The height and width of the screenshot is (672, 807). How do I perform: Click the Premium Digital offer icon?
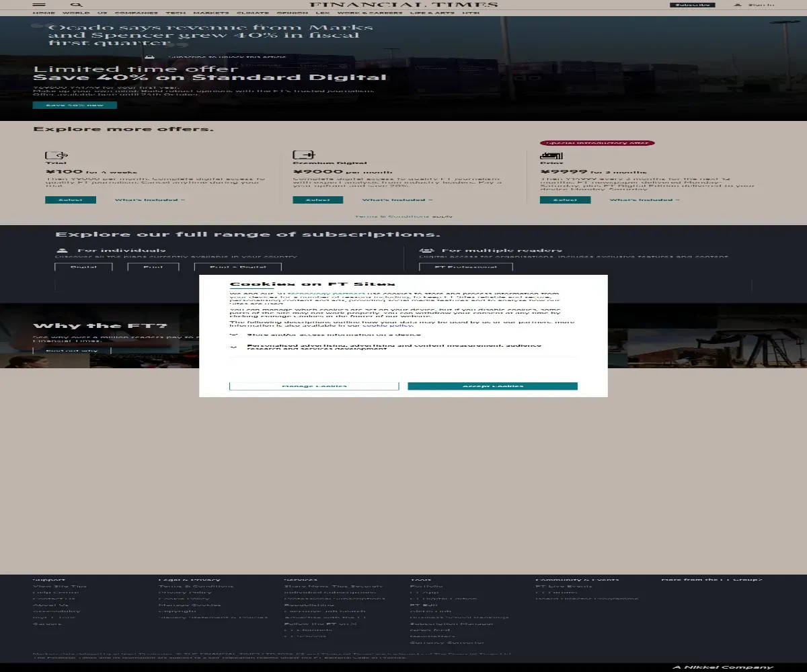click(304, 155)
